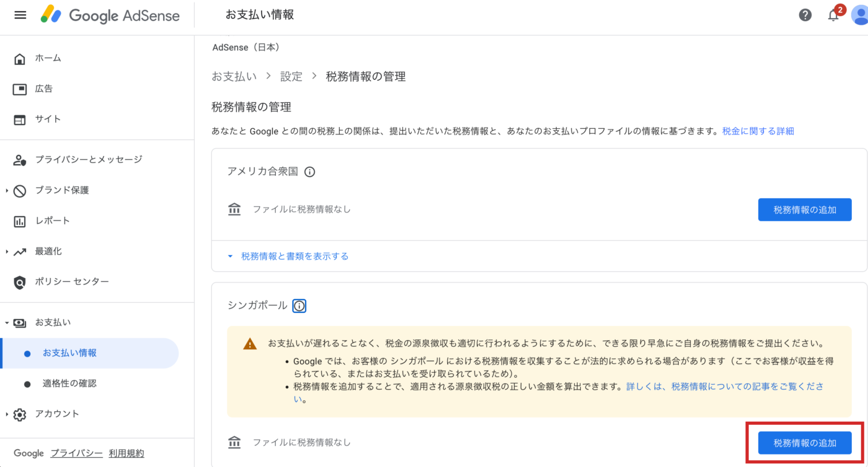Click the ポリシー センター shield icon
Image resolution: width=868 pixels, height=467 pixels.
point(20,282)
